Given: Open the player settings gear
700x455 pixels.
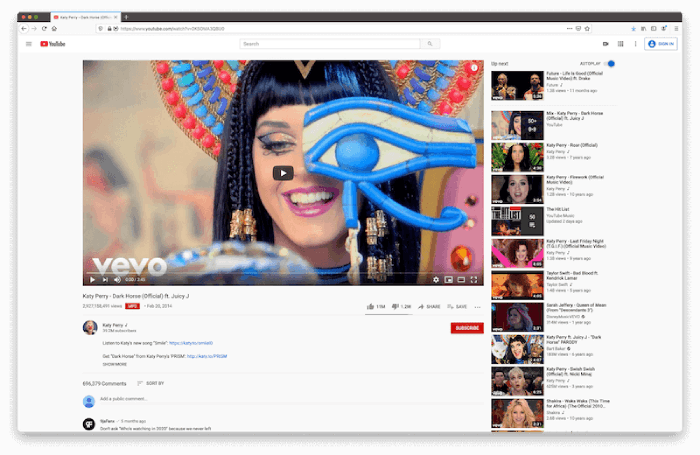Looking at the screenshot, I should (436, 280).
